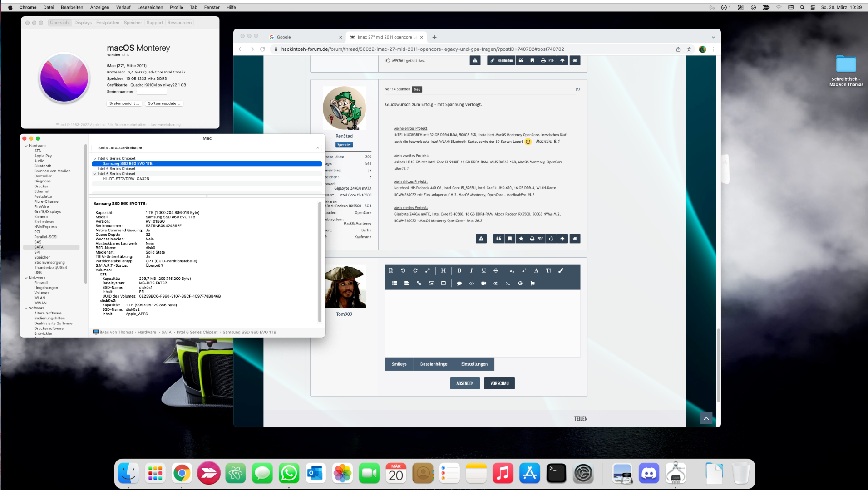Click the ABSENDEN button
This screenshot has height=490, width=868.
465,384
